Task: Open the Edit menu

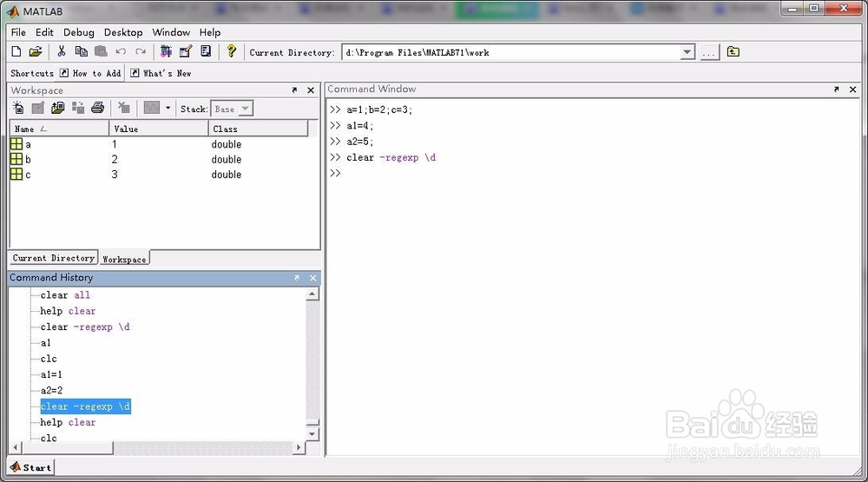Action: [x=44, y=32]
